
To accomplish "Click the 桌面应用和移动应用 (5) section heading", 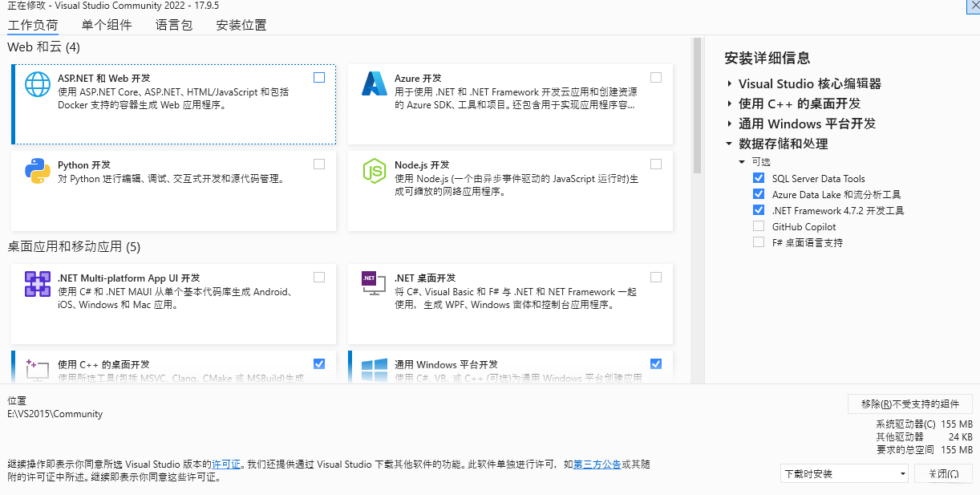I will point(74,246).
